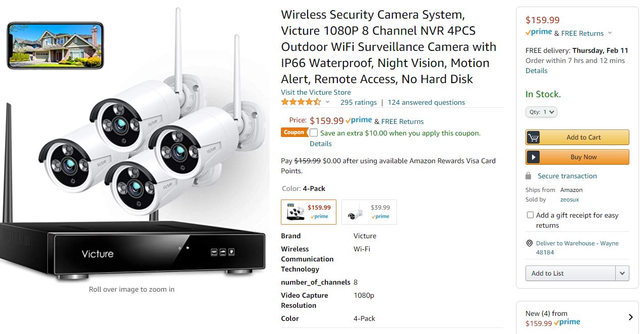This screenshot has height=334, width=644.
Task: Select the $159.99 4-Pack option
Action: [309, 212]
